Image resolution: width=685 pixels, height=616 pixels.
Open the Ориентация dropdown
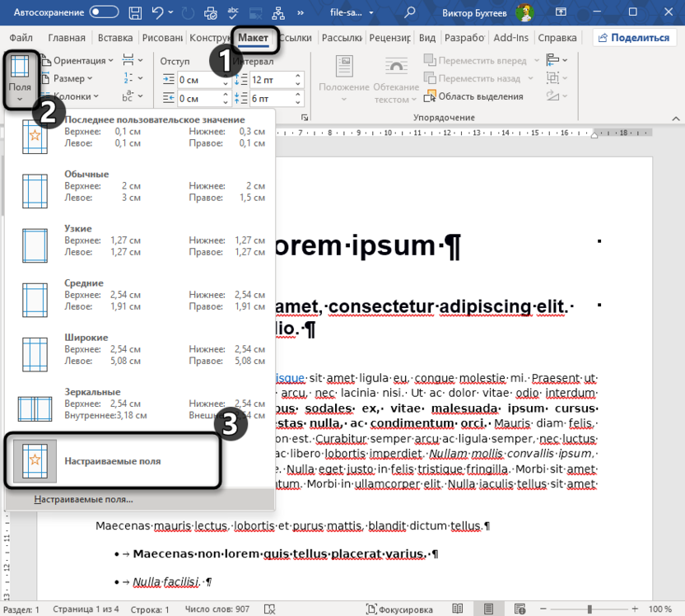tap(77, 60)
